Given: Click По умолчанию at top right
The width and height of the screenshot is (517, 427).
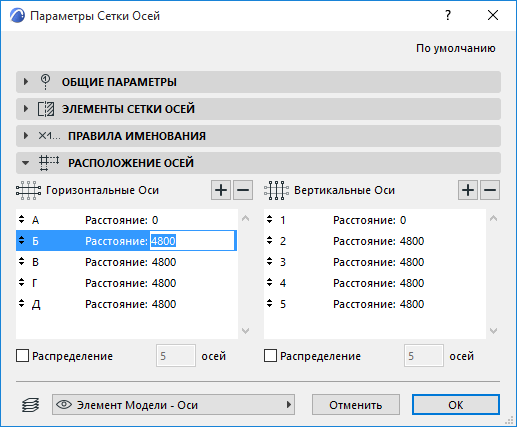Looking at the screenshot, I should point(455,49).
